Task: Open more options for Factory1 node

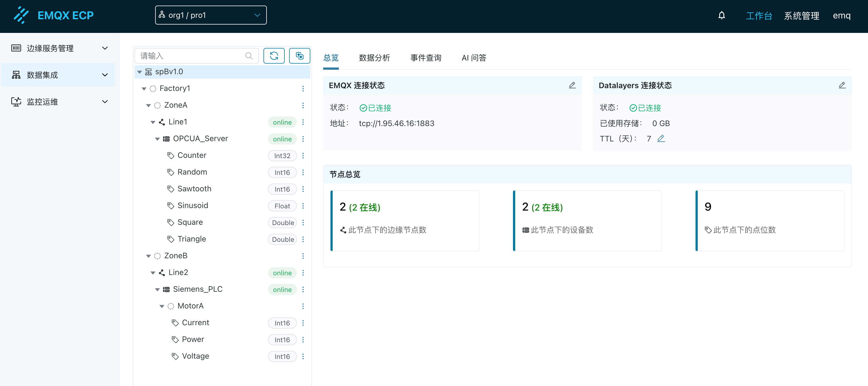Action: point(303,88)
